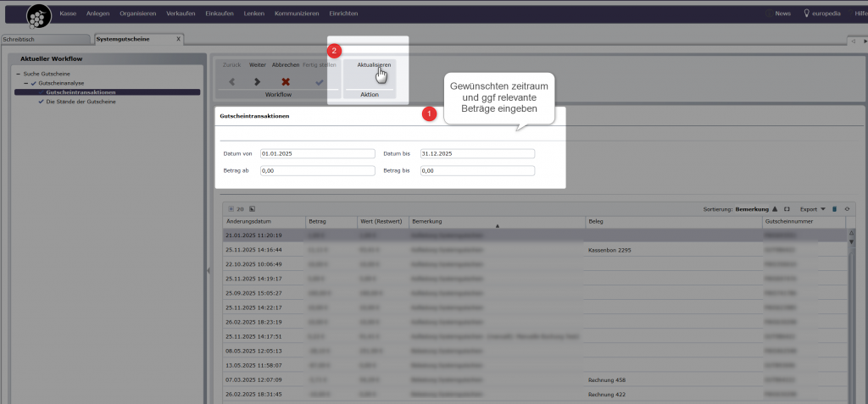Click the Zurück left arrow icon

[x=231, y=82]
